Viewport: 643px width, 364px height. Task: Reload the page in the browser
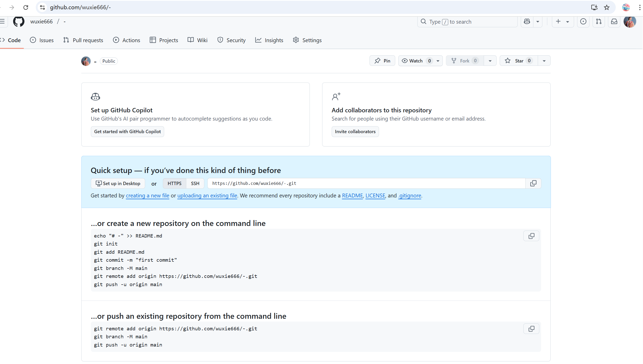tap(26, 7)
